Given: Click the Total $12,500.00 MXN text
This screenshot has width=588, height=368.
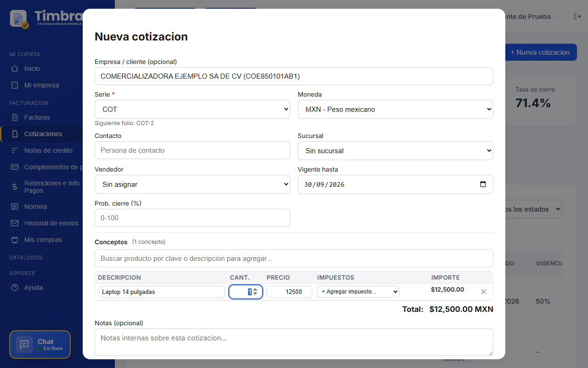Looking at the screenshot, I should (x=448, y=309).
